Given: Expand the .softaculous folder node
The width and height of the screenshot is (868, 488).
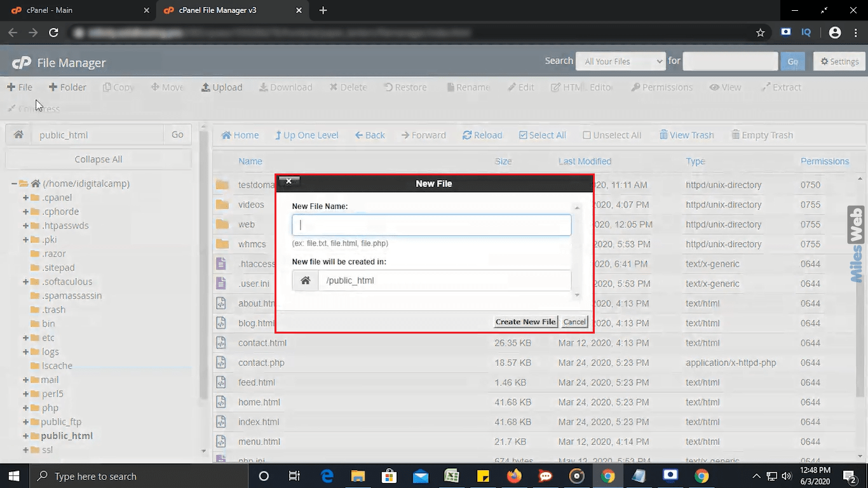Looking at the screenshot, I should point(25,281).
